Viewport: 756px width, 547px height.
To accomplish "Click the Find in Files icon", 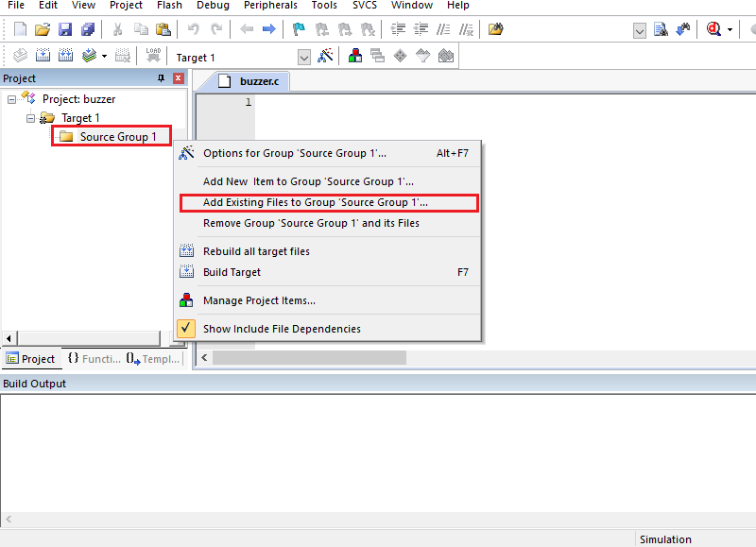I will pos(495,29).
